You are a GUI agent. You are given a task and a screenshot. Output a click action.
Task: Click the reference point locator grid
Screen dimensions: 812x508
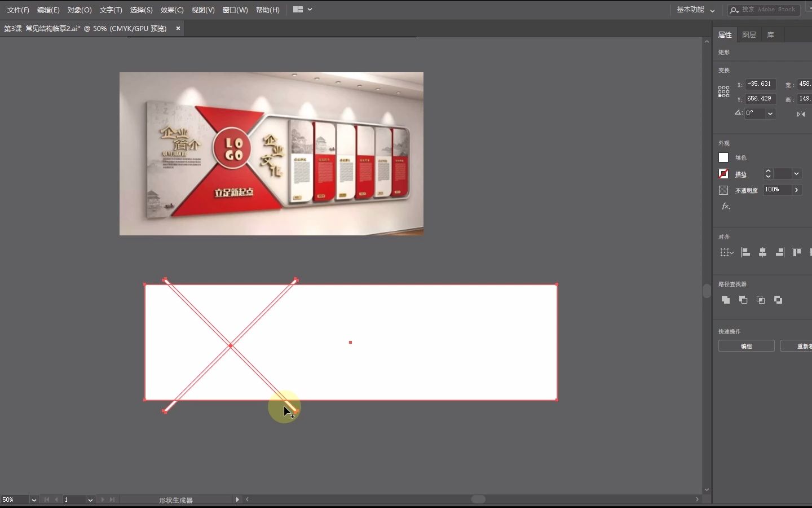pyautogui.click(x=724, y=91)
